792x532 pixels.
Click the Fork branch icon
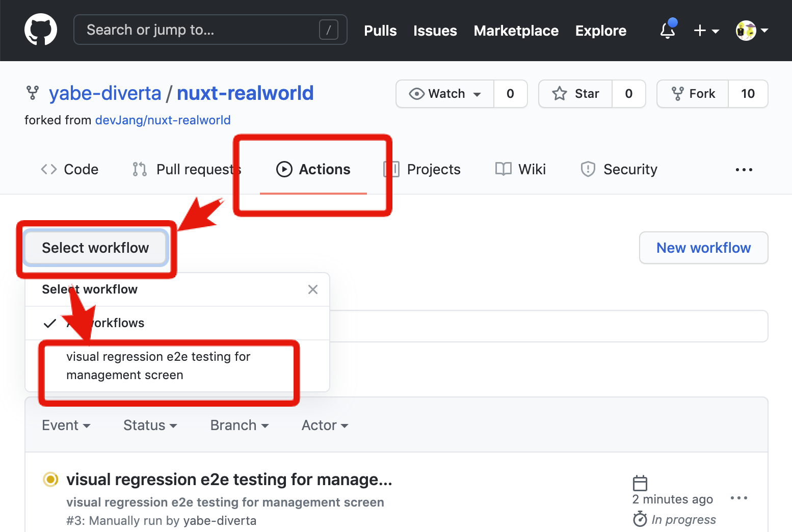tap(677, 94)
